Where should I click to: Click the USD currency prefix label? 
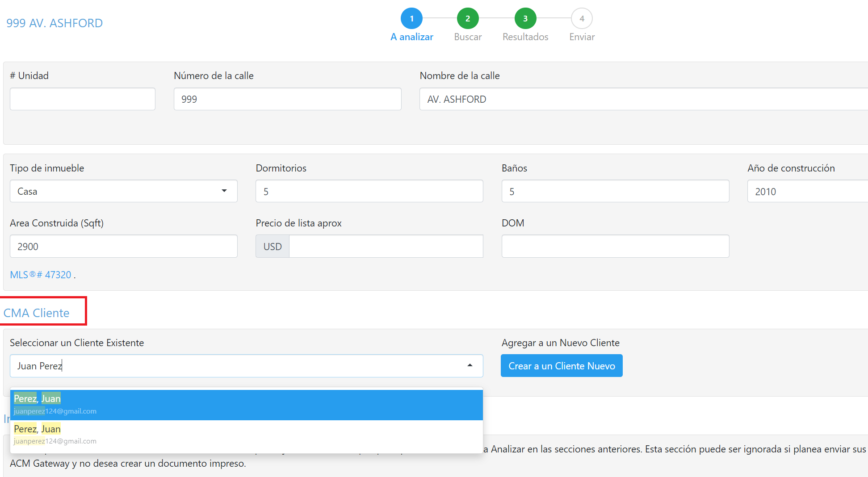272,246
